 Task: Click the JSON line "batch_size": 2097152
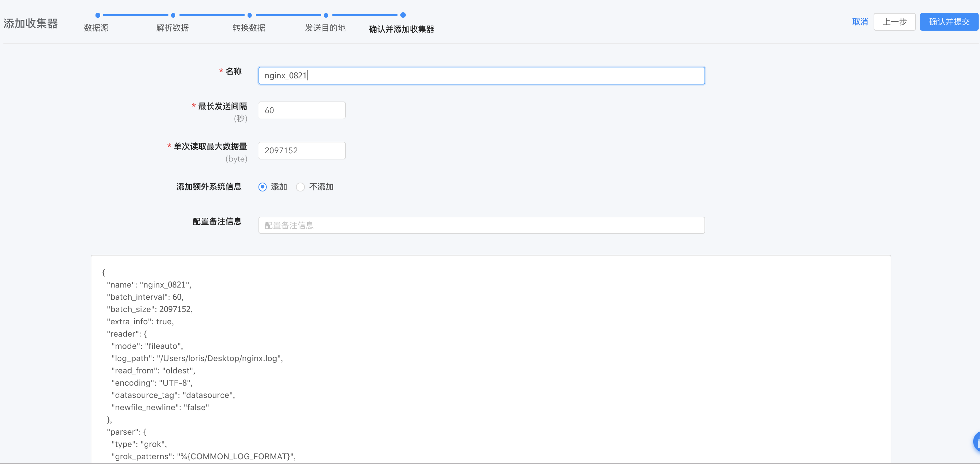click(x=150, y=309)
